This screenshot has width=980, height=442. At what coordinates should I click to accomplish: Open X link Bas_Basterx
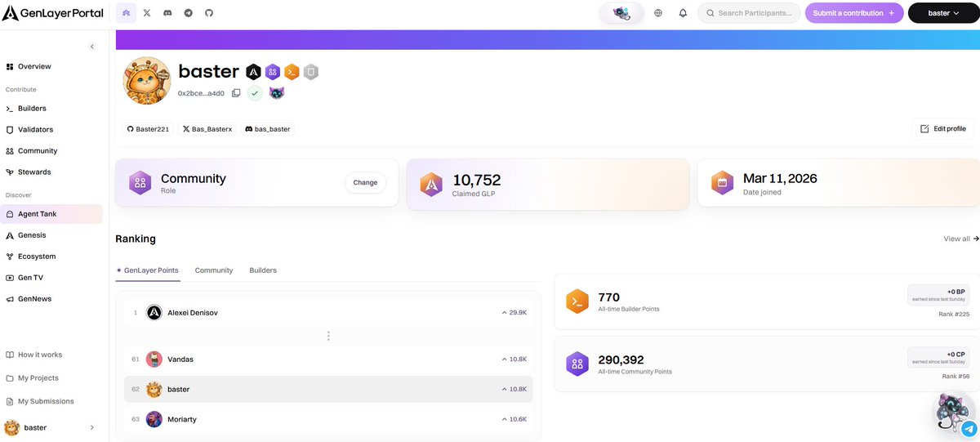point(207,129)
